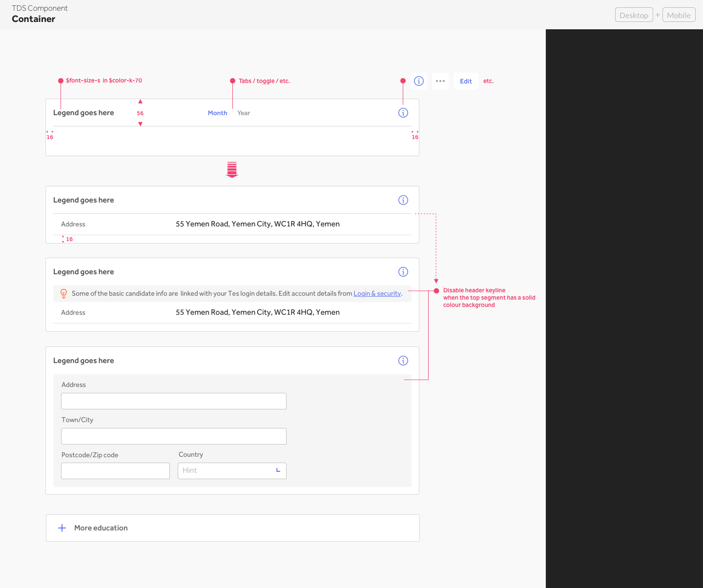Viewport: 703px width, 588px height.
Task: Click 'Legend goes here' in the Month/Year container
Action: [83, 113]
